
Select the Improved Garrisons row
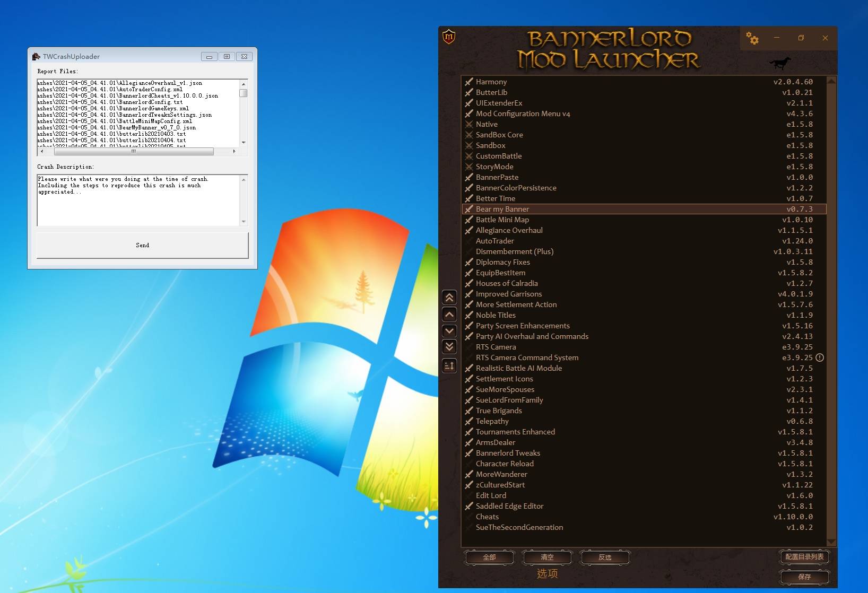click(644, 294)
